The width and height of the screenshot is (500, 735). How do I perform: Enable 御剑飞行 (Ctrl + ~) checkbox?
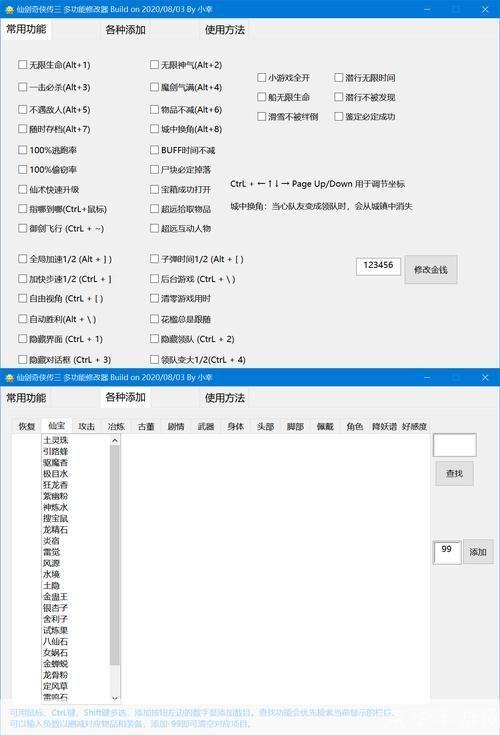tap(22, 228)
